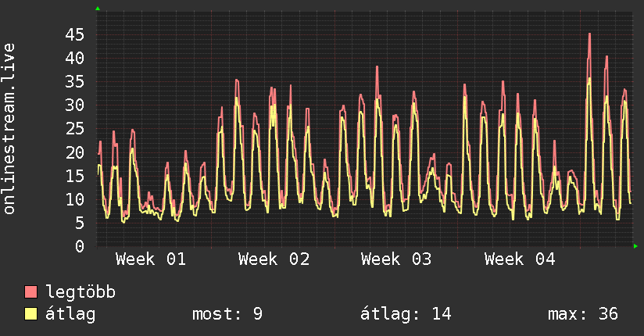Screen dimensions: 644x336
Task: Click the Week 02 axis label
Action: pyautogui.click(x=274, y=259)
